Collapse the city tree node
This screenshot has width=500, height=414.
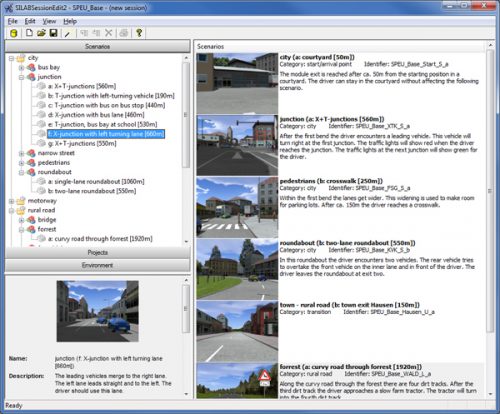pyautogui.click(x=11, y=58)
